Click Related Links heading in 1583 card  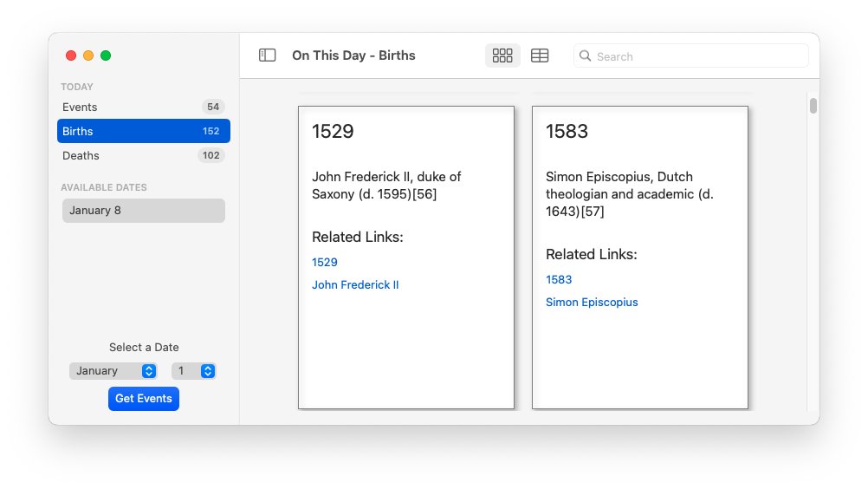(x=591, y=254)
